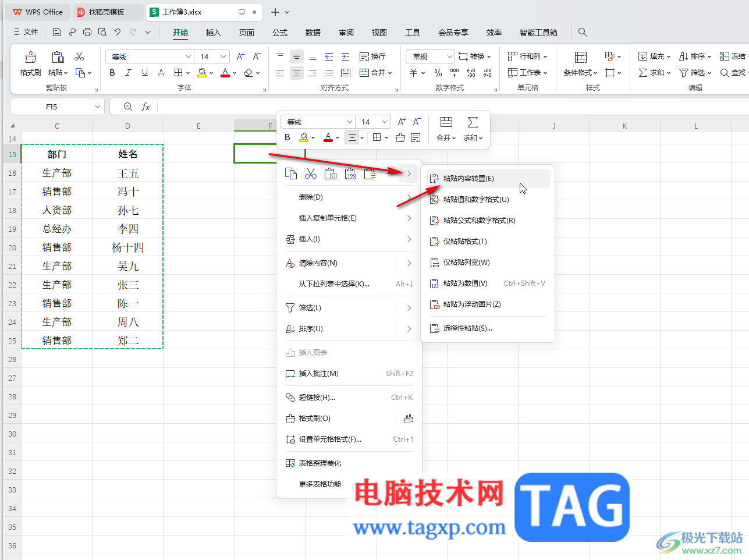Click the increase decimal places icon
Screen dimensions: 749x560
(471, 73)
